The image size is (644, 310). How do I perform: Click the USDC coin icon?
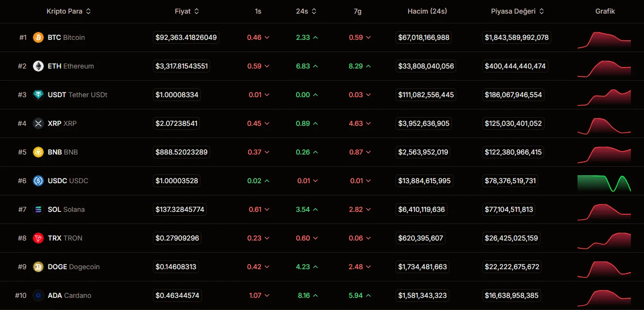click(38, 181)
